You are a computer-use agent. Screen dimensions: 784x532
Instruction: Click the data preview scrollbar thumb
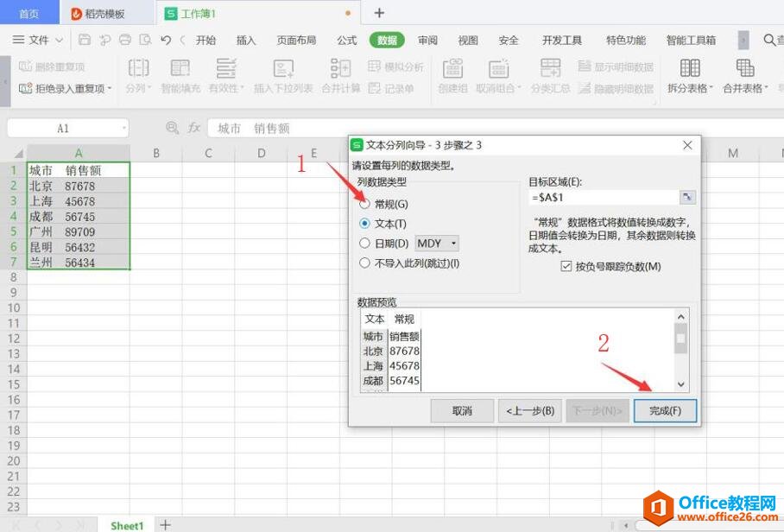(680, 339)
